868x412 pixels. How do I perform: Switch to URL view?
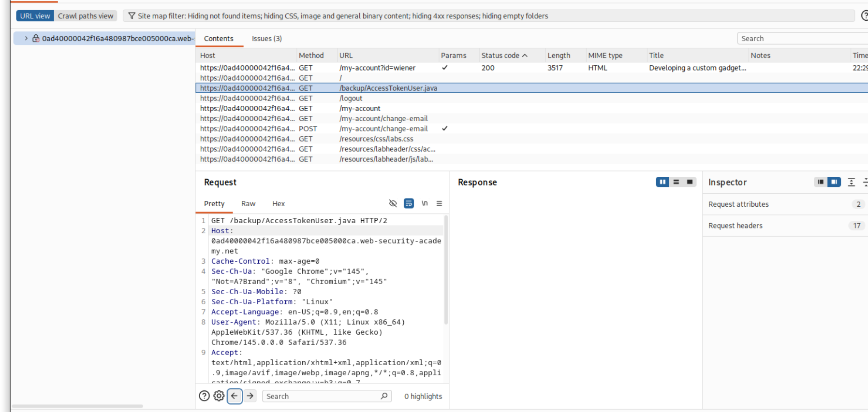[35, 16]
